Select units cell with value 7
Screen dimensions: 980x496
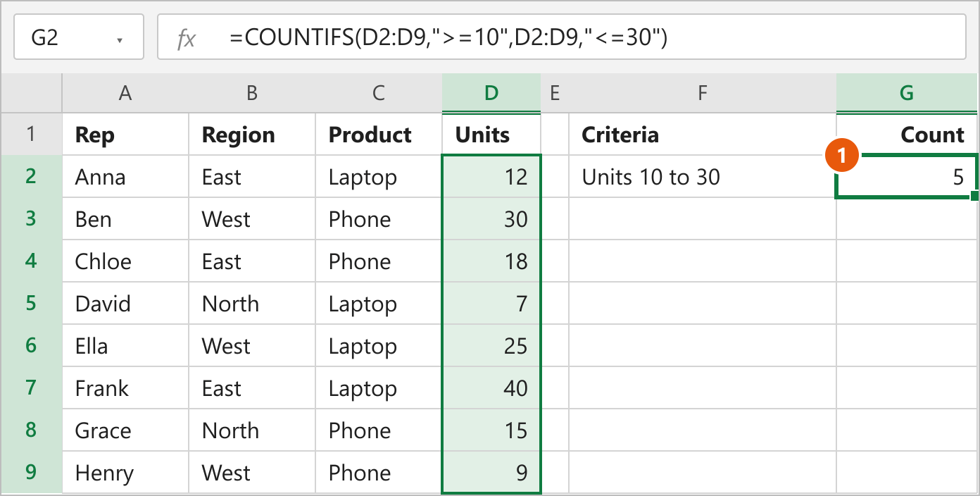pyautogui.click(x=491, y=304)
